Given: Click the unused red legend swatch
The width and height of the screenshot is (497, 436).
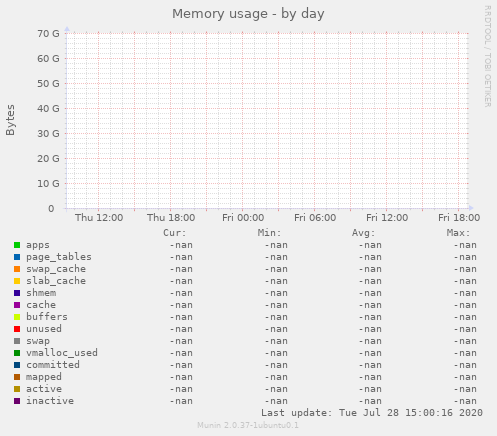Looking at the screenshot, I should (17, 329).
